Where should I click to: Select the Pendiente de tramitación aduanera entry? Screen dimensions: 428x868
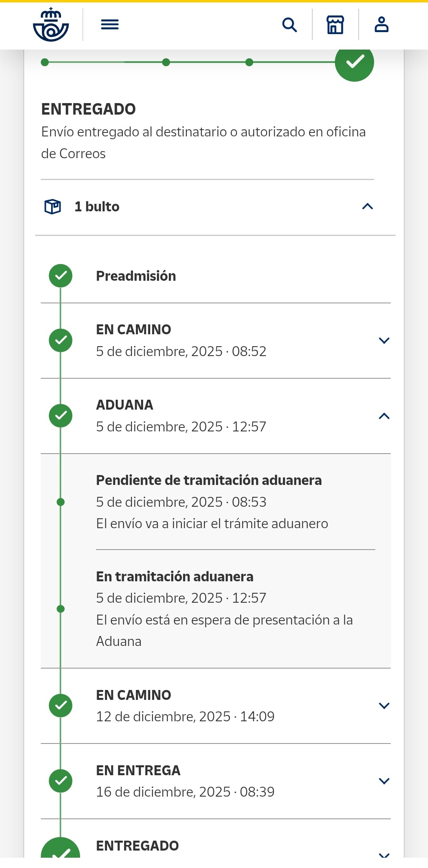click(x=209, y=480)
